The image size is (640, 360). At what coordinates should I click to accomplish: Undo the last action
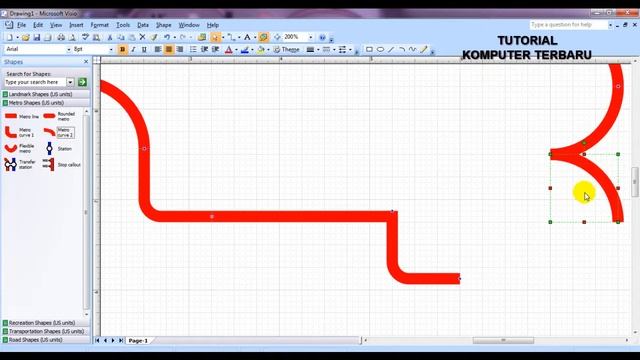[167, 38]
